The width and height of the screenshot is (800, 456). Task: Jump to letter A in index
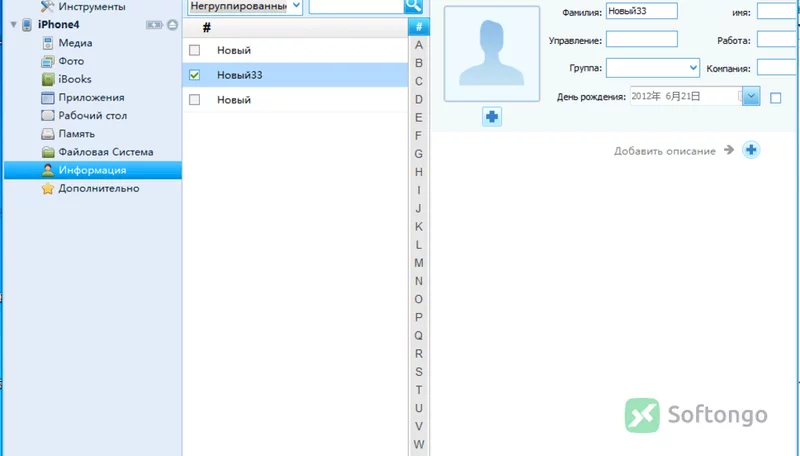click(419, 45)
